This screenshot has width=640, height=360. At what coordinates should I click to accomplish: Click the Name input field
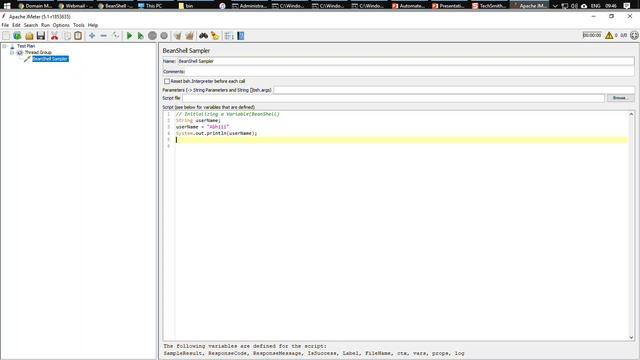[x=406, y=61]
